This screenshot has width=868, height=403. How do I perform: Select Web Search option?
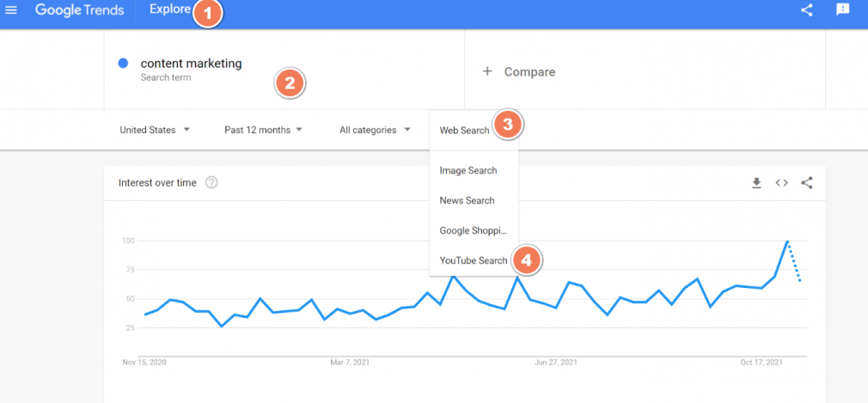[464, 130]
